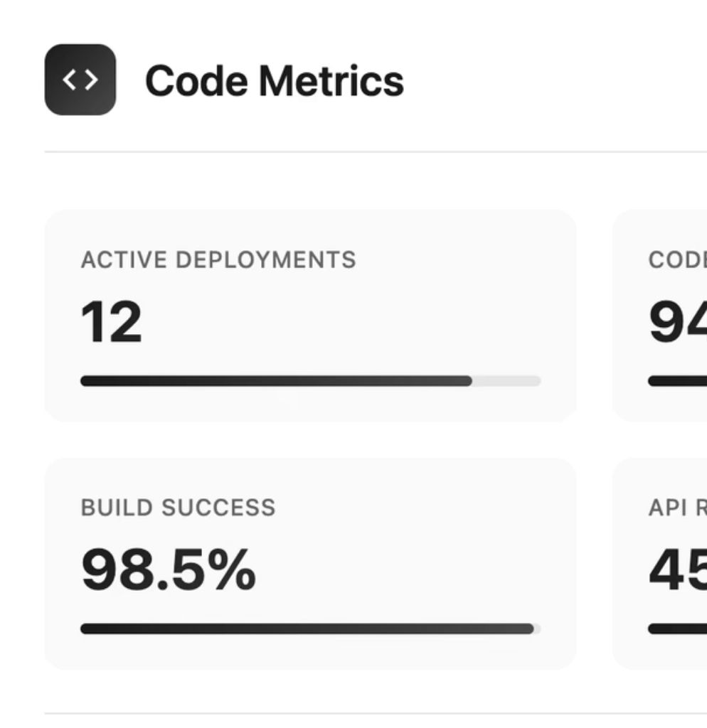Click the Build Success progress bar
The image size is (707, 728).
307,629
